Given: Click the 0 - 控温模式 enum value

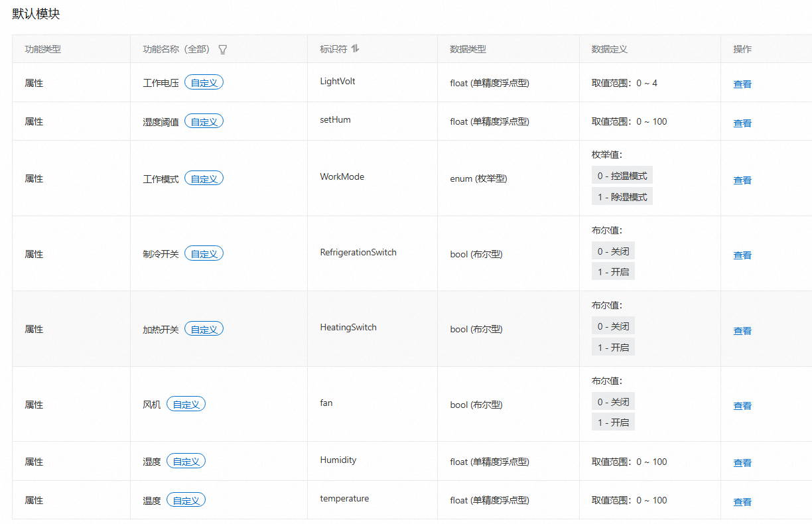Looking at the screenshot, I should point(622,176).
